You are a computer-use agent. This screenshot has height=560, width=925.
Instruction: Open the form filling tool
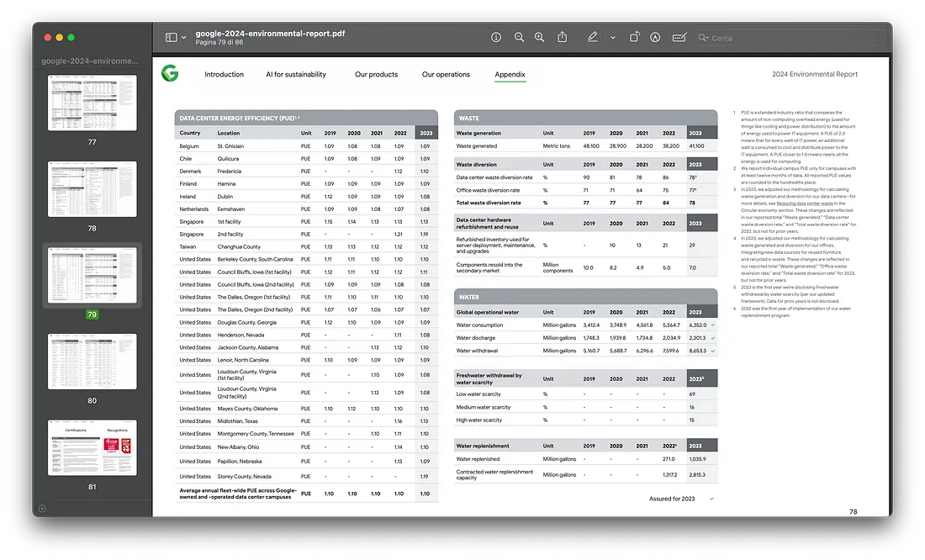point(679,37)
